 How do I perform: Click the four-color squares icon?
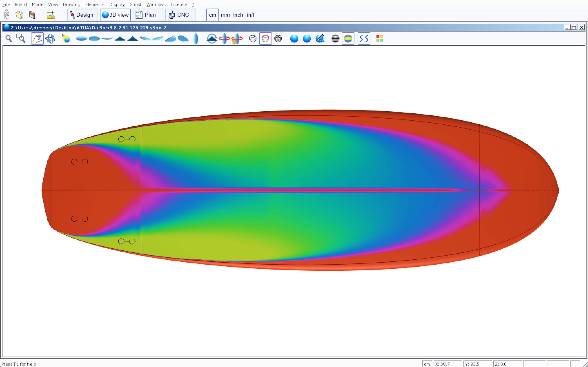pyautogui.click(x=380, y=39)
